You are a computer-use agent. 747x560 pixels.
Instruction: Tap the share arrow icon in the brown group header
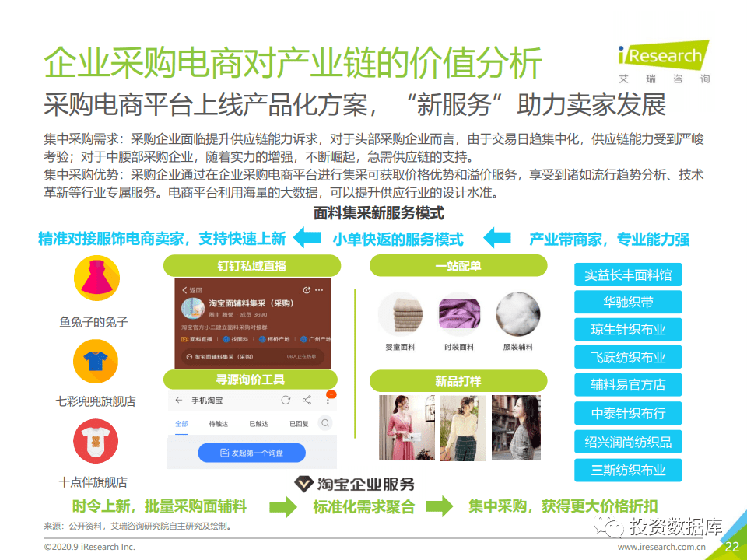coord(307,289)
